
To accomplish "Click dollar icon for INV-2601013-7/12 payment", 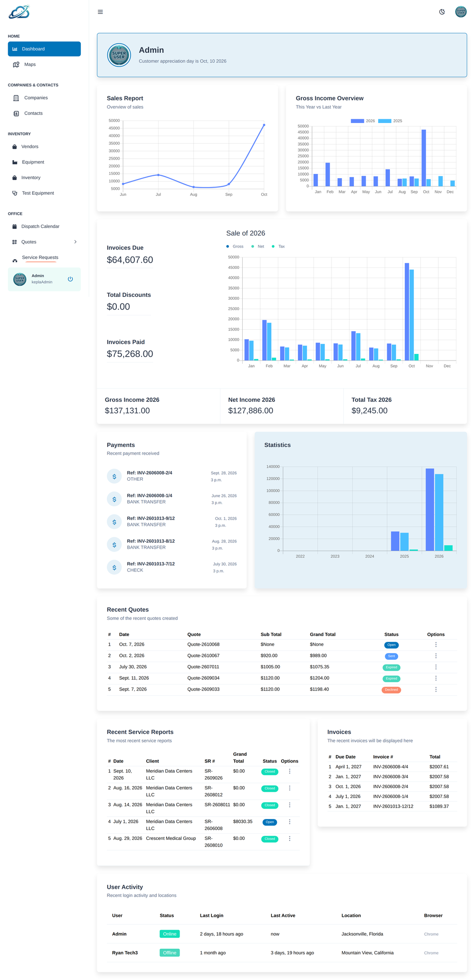I will click(114, 567).
